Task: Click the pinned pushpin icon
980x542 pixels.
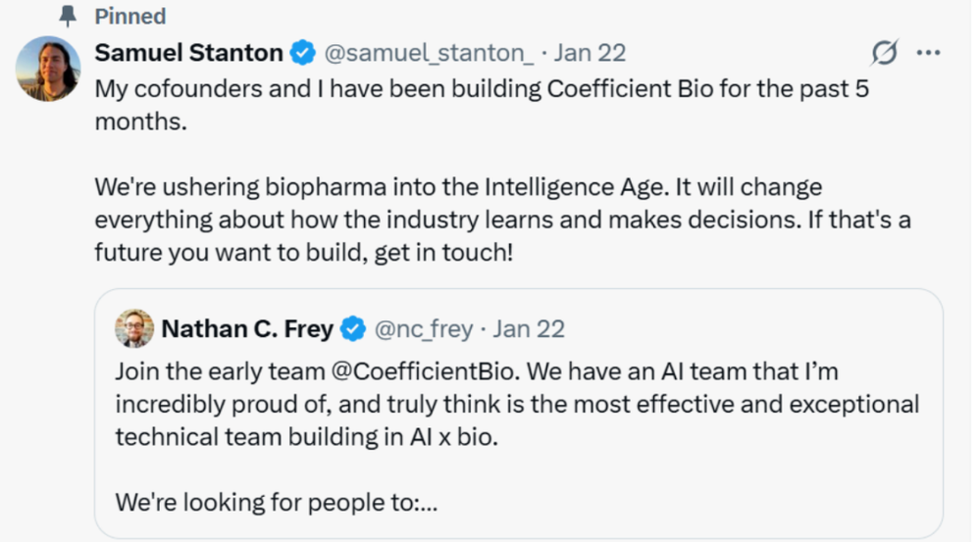Action: [x=68, y=16]
